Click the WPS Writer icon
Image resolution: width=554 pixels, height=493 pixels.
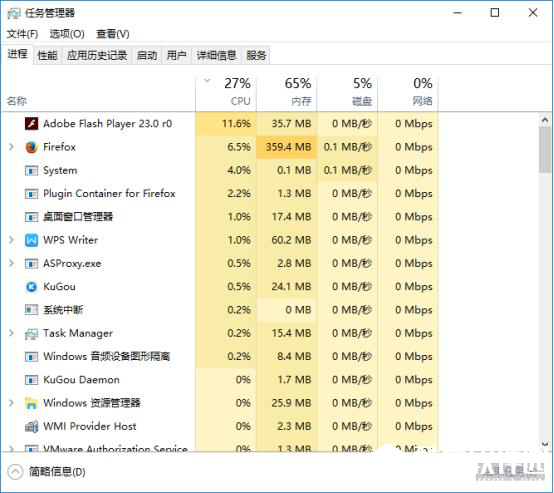[x=31, y=240]
